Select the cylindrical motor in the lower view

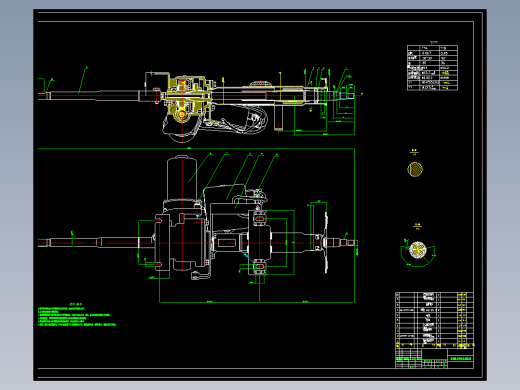(182, 178)
